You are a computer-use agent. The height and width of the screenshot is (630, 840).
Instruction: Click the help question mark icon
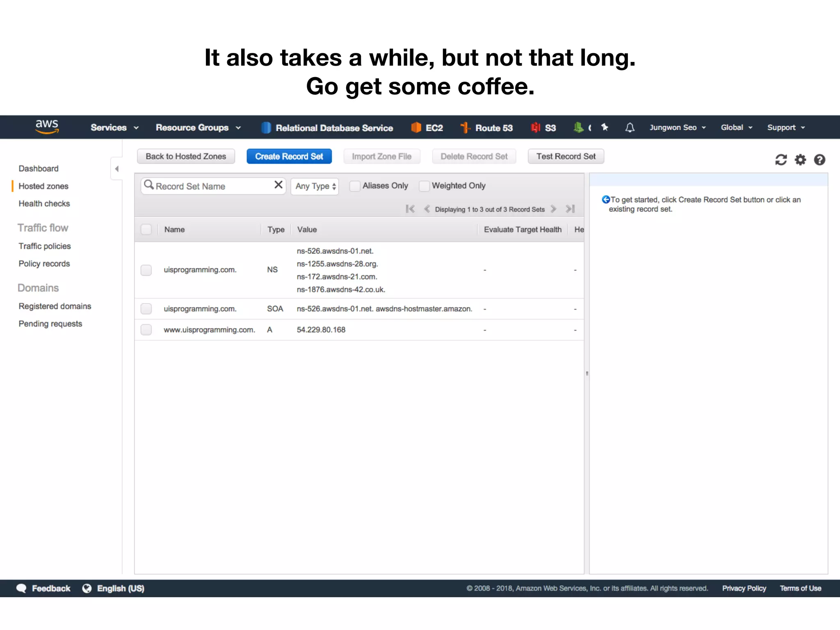point(819,160)
